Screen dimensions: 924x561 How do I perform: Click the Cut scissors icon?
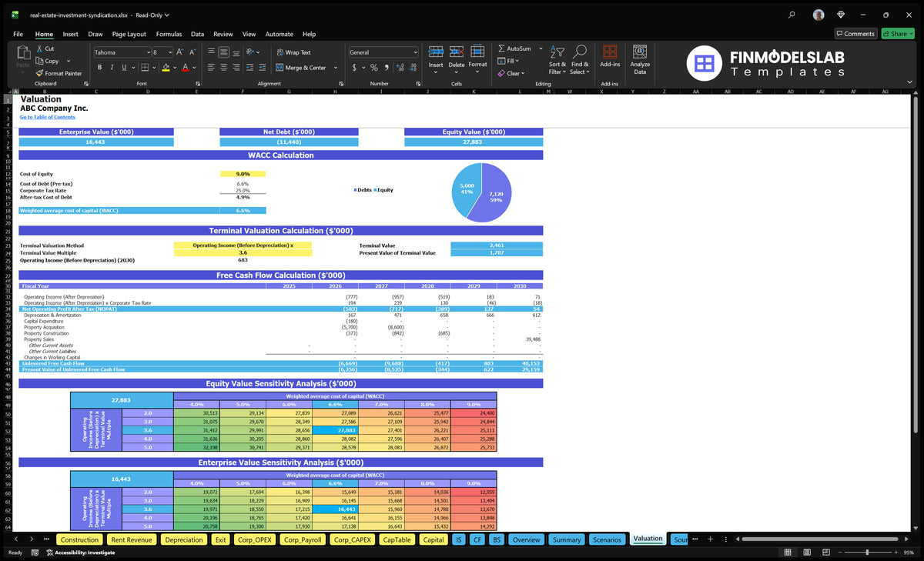click(x=39, y=48)
